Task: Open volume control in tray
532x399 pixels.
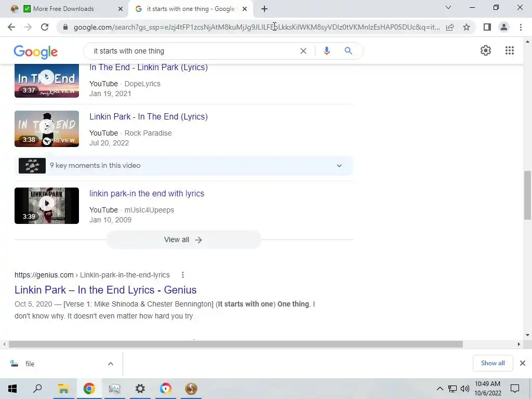Action: [465, 389]
